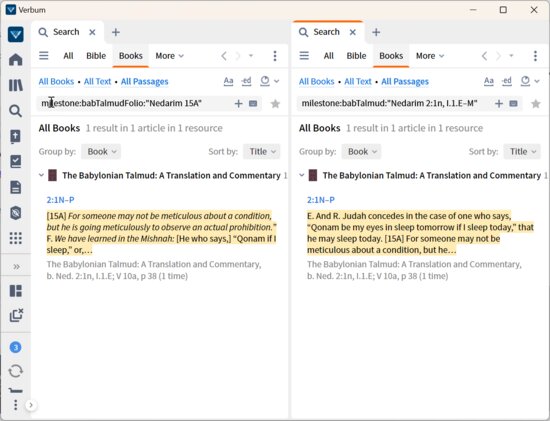
Task: Click plus icon in left search box
Action: 239,103
